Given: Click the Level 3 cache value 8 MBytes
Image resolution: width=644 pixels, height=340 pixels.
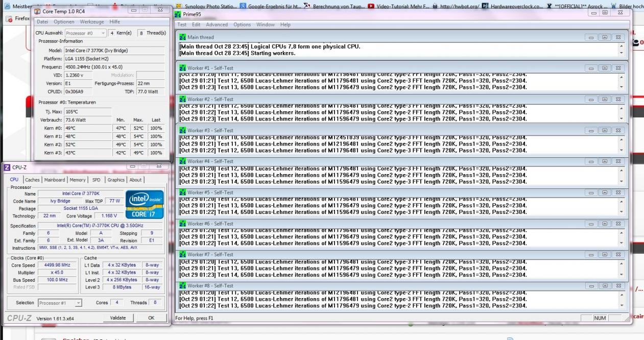Looking at the screenshot, I should (122, 287).
